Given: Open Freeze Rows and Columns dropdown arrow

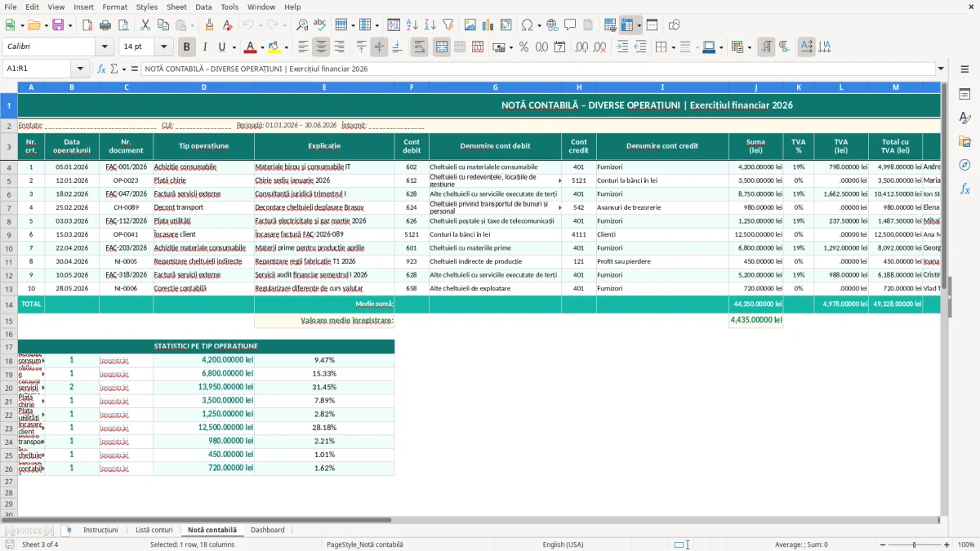Looking at the screenshot, I should click(x=639, y=25).
